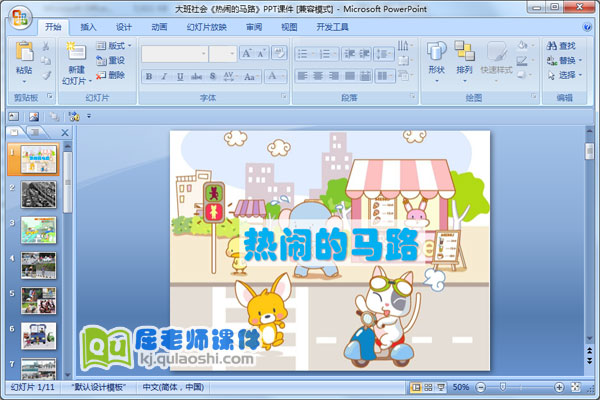Select slide 6 thumbnail

coord(38,336)
